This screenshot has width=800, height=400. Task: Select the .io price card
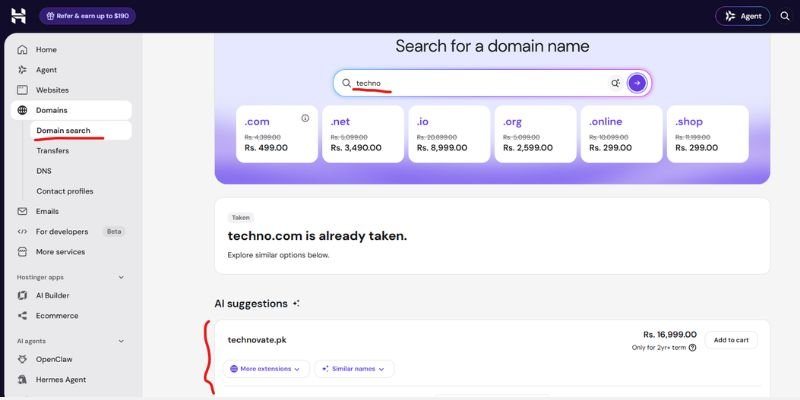point(449,134)
